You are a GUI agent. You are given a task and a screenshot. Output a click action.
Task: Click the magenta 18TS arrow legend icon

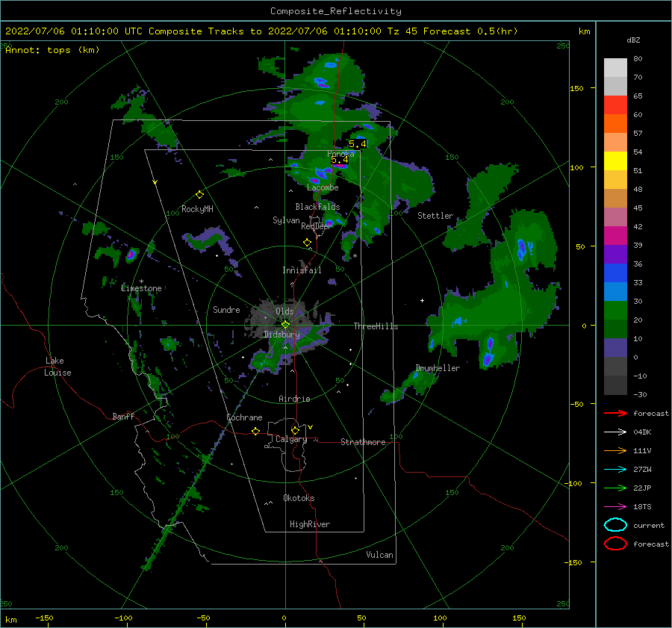615,507
